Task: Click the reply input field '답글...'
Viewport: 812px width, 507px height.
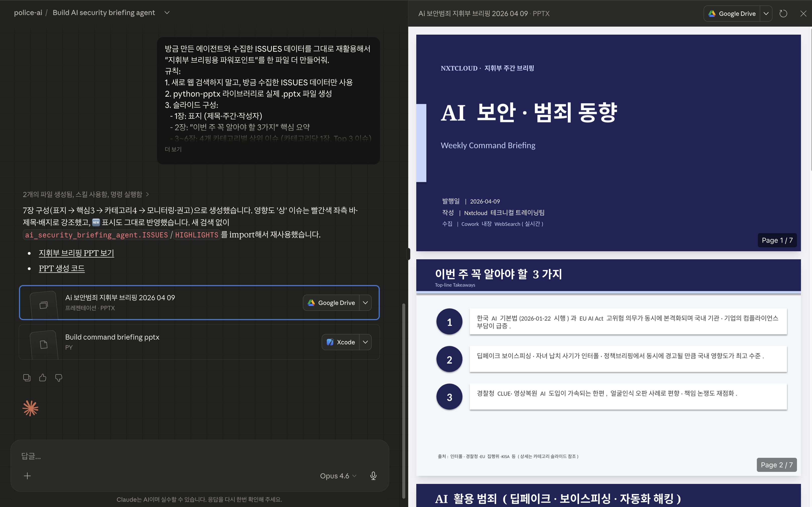Action: click(200, 456)
